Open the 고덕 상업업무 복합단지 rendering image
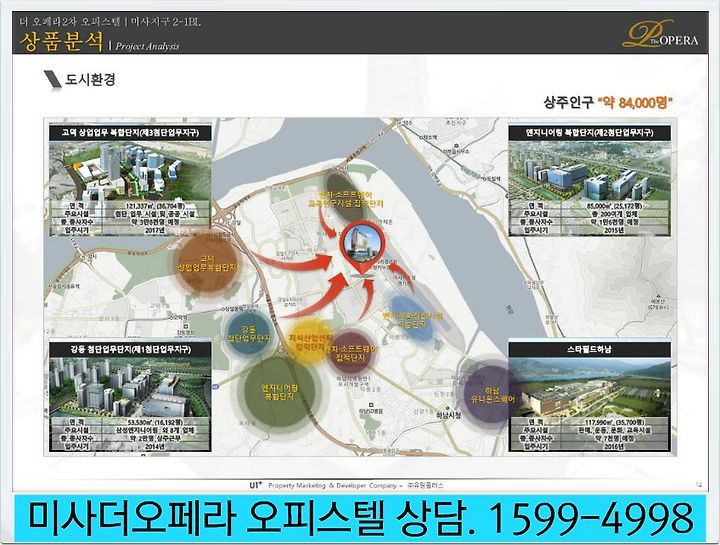The height and width of the screenshot is (545, 720). point(130,171)
